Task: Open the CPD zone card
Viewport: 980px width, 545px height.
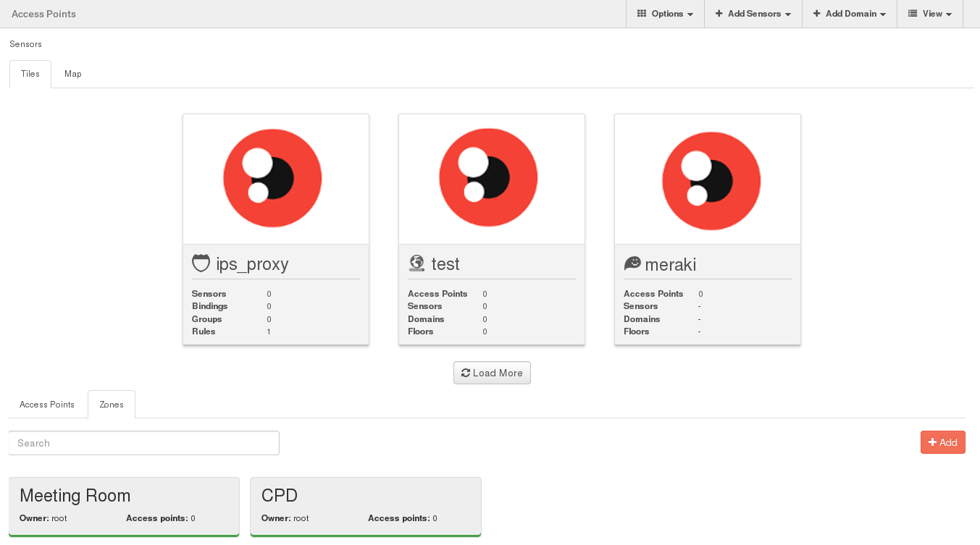Action: [366, 507]
